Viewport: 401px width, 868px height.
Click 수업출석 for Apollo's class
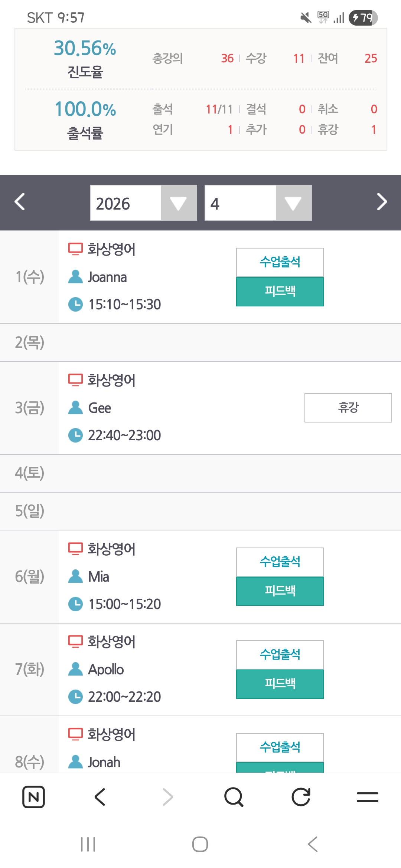coord(280,655)
